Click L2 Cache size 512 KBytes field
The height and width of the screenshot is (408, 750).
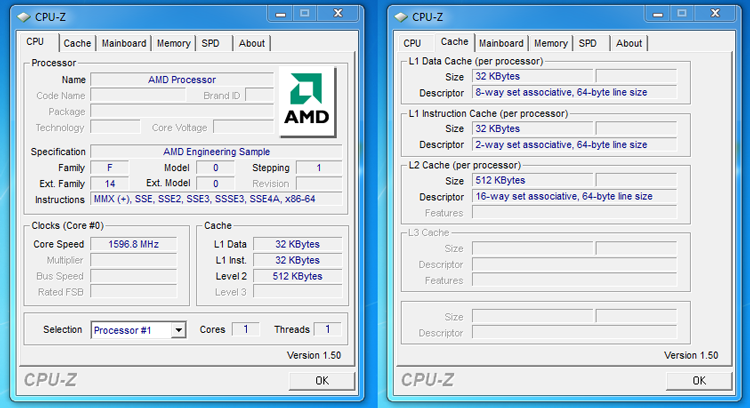coord(532,180)
